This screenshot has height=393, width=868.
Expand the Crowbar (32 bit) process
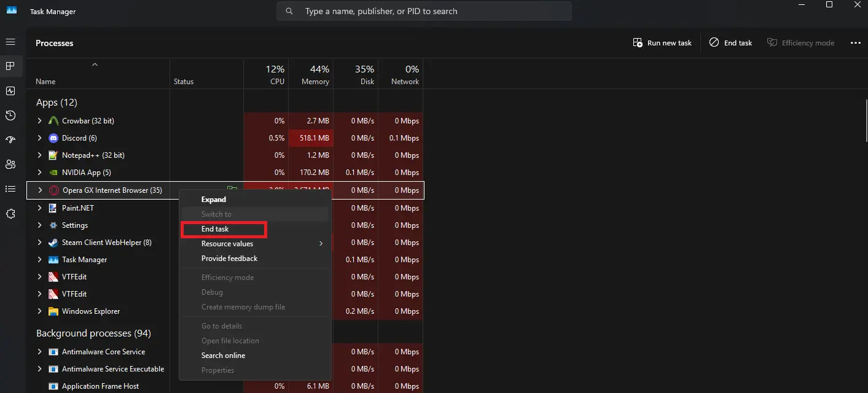pos(40,121)
